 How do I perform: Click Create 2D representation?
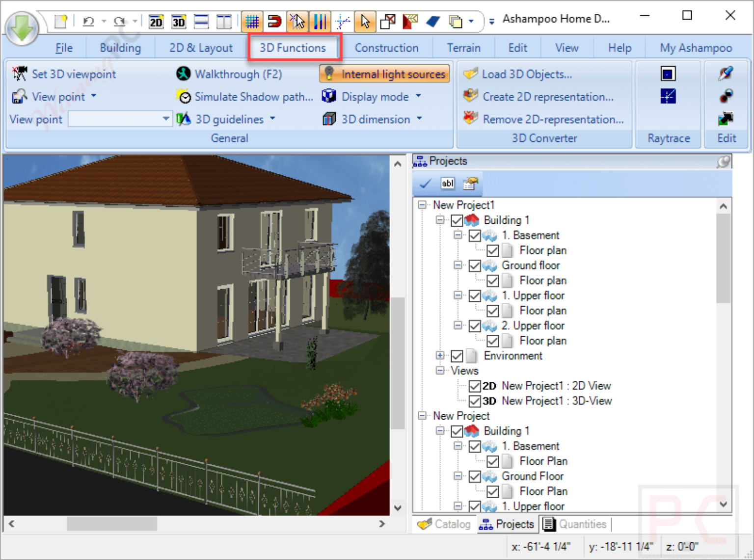coord(539,97)
